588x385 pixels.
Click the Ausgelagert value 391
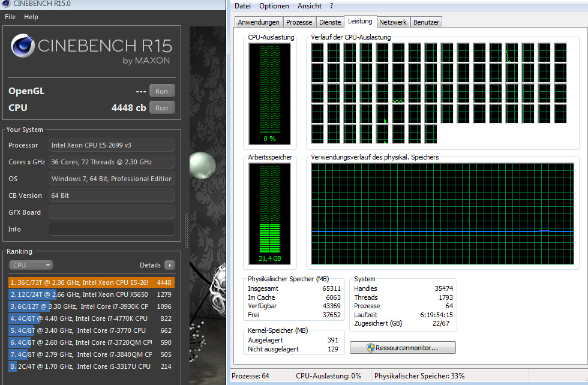[x=333, y=340]
